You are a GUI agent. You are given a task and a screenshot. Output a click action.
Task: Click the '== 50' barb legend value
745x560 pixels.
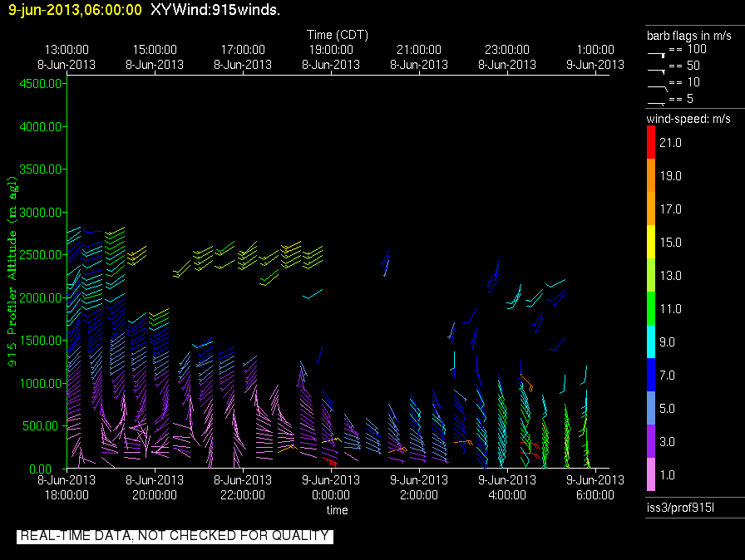tap(684, 66)
